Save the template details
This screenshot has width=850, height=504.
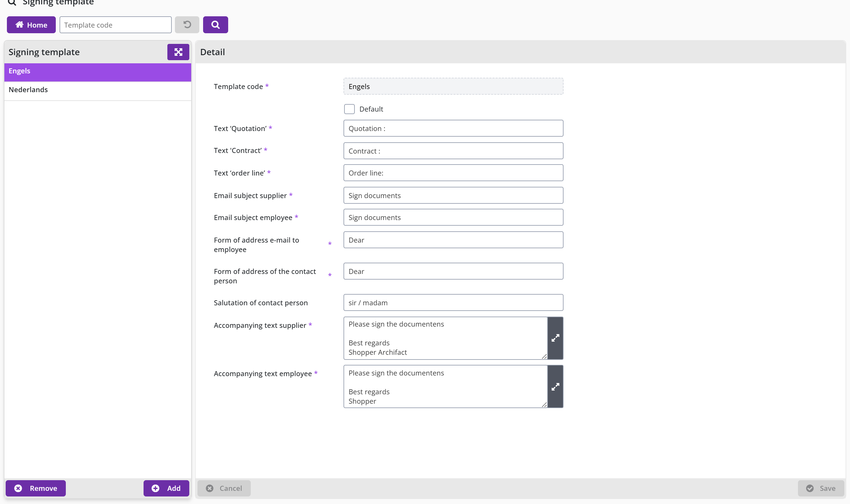tap(821, 488)
